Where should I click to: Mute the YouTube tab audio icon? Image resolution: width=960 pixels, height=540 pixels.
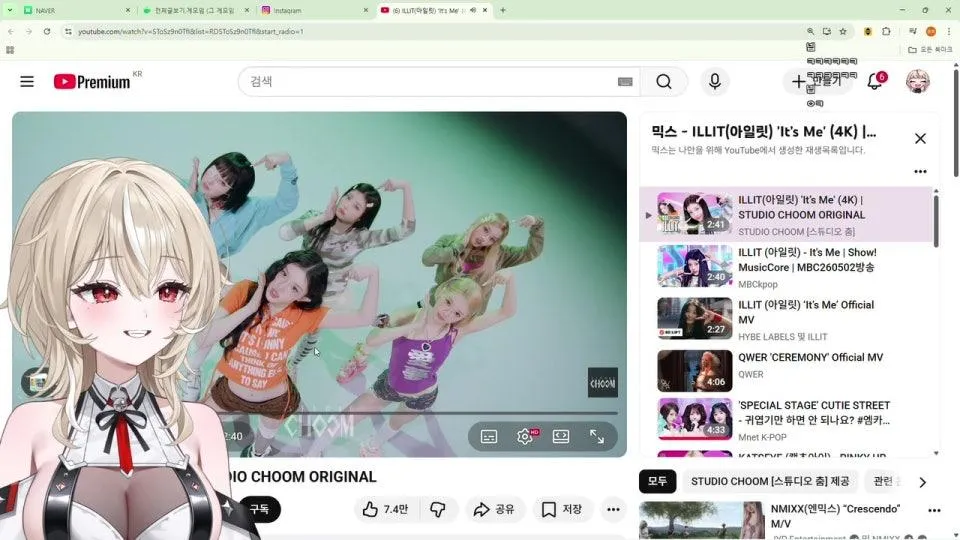coord(473,10)
